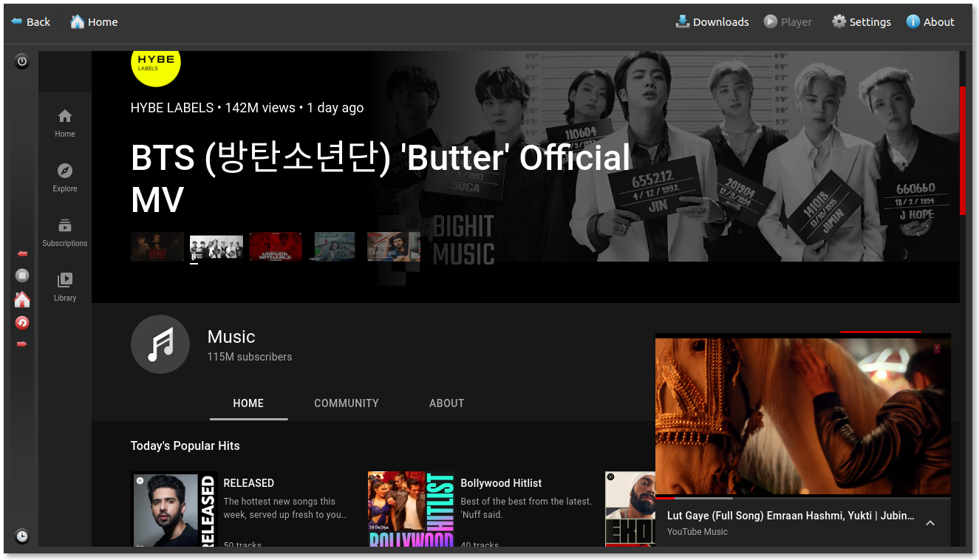This screenshot has height=560, width=979.
Task: Open the Bollywood Hitlist playlist link
Action: point(501,483)
